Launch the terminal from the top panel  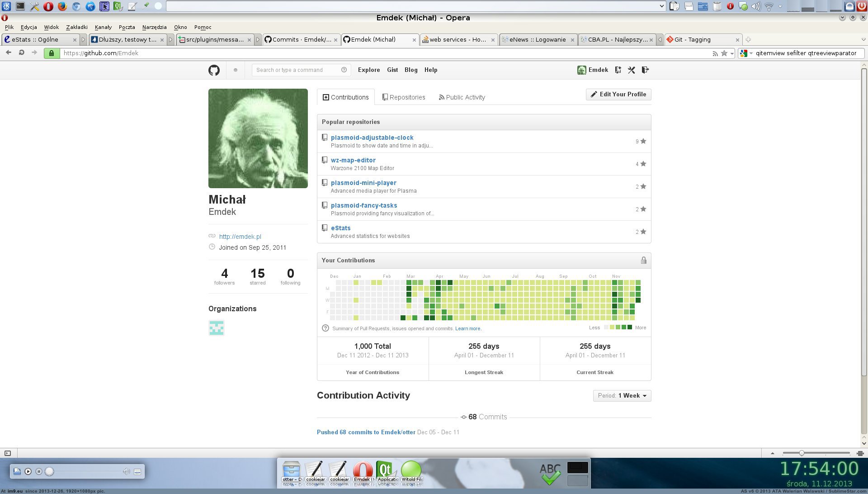tap(20, 6)
